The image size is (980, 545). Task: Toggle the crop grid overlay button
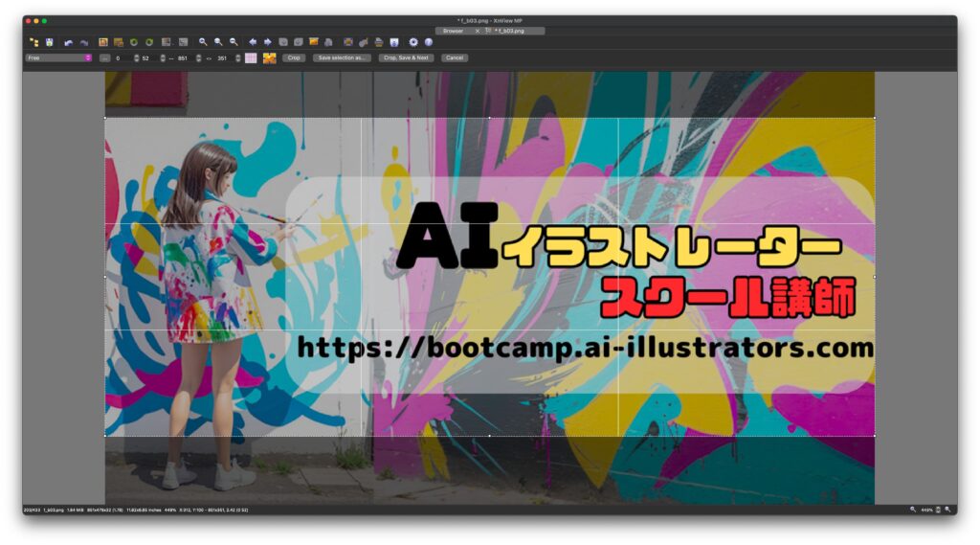251,57
